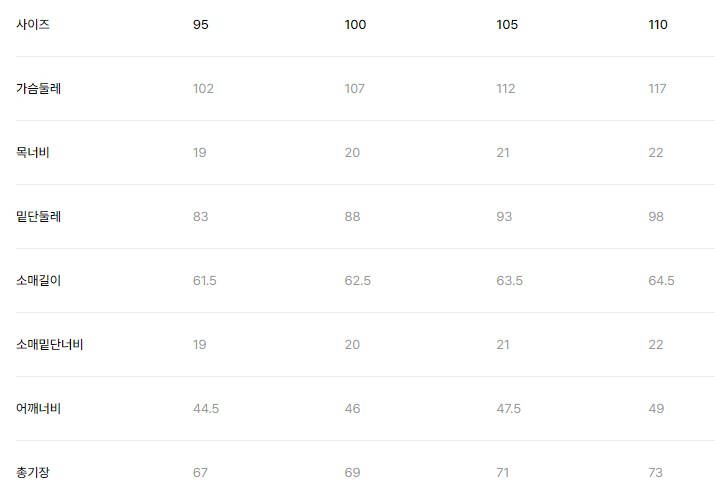Screen dimensions: 715x503
Task: Click chest value 102 for size 95
Action: point(203,89)
